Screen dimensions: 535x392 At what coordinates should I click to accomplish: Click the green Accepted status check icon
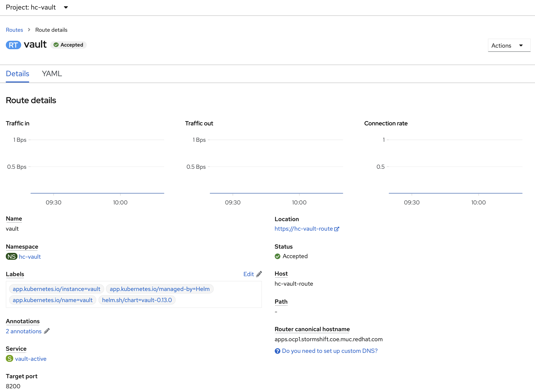click(278, 256)
